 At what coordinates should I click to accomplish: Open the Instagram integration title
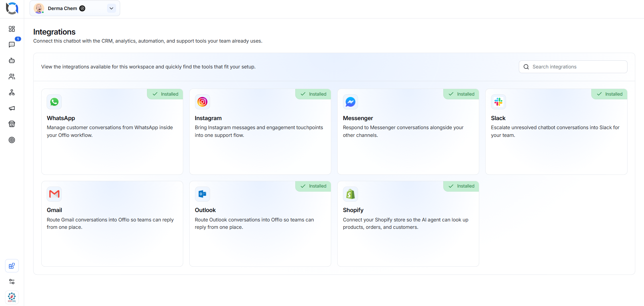208,118
